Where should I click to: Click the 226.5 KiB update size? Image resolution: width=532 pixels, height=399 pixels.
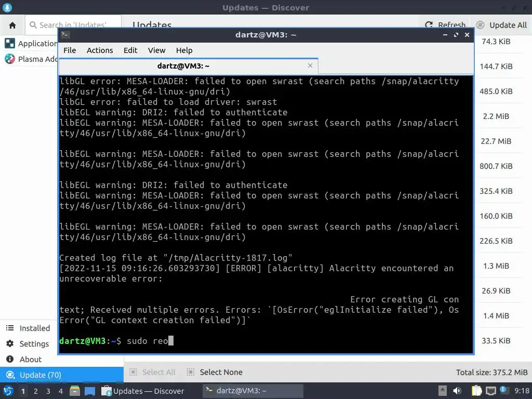[x=496, y=241]
